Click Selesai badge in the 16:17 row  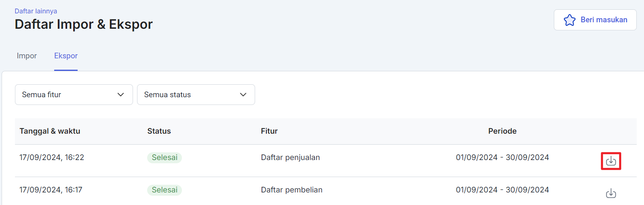click(165, 190)
